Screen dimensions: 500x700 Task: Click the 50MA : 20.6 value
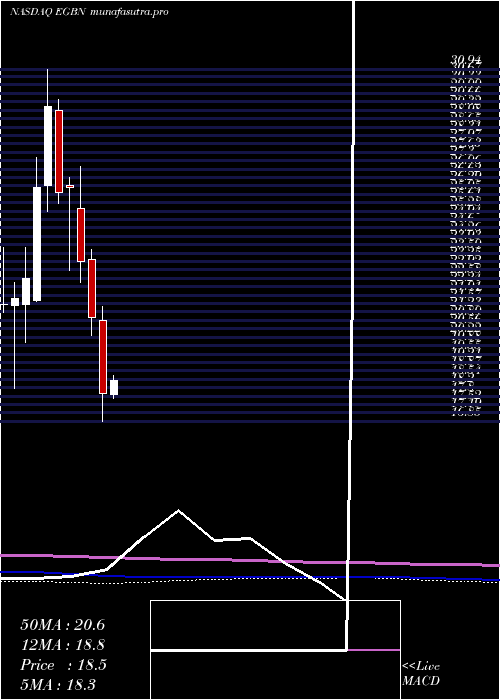click(x=62, y=625)
